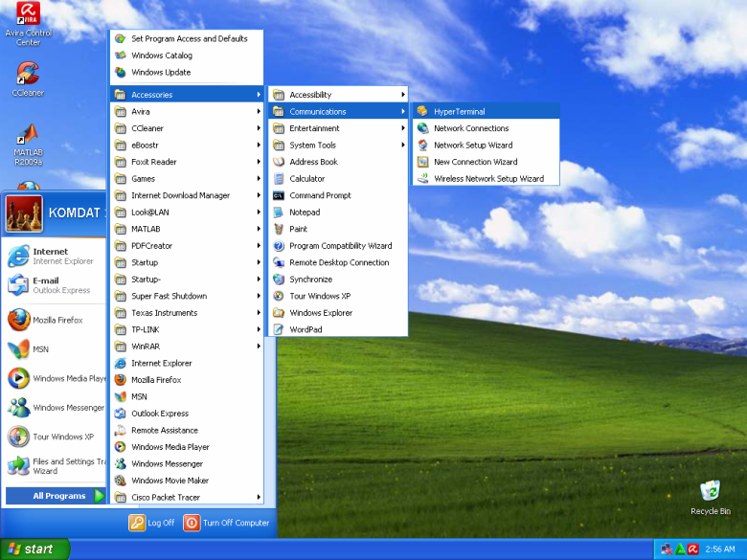Screen dimensions: 747x560
Task: Open Avira Control Center desktop icon
Action: point(28,24)
